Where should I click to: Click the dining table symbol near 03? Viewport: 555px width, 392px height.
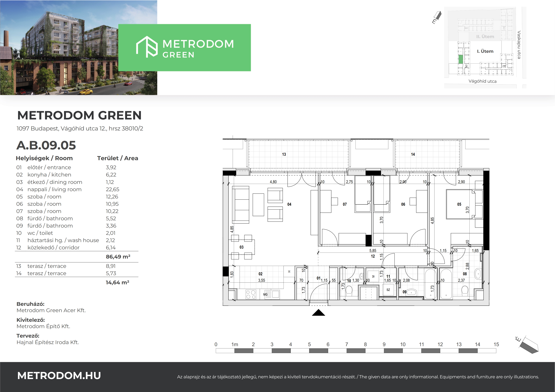pyautogui.click(x=241, y=247)
